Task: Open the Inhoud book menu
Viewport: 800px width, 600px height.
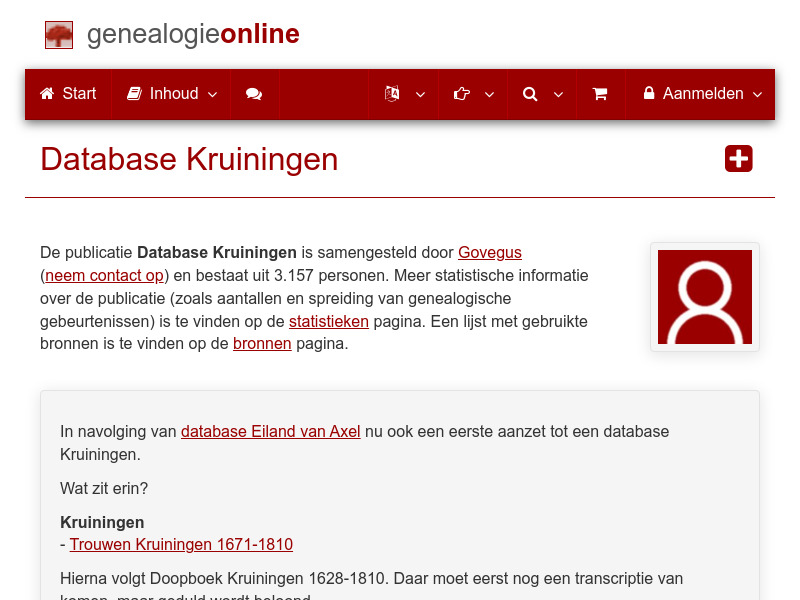Action: pos(134,93)
